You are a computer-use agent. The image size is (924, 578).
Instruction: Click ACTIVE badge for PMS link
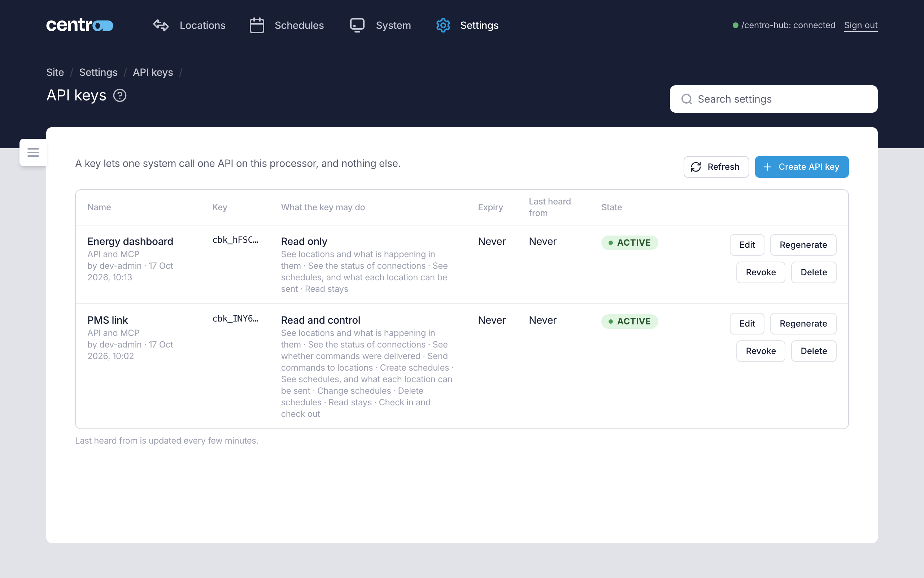pyautogui.click(x=629, y=322)
